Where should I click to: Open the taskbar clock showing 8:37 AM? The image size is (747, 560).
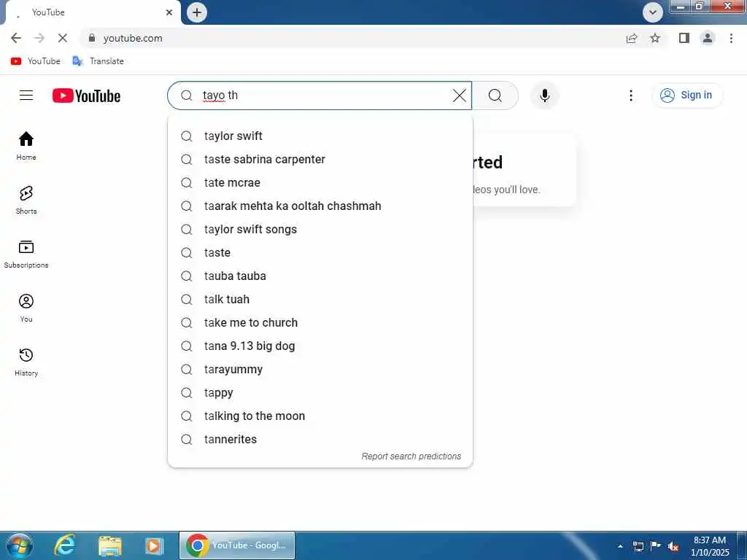tap(710, 546)
